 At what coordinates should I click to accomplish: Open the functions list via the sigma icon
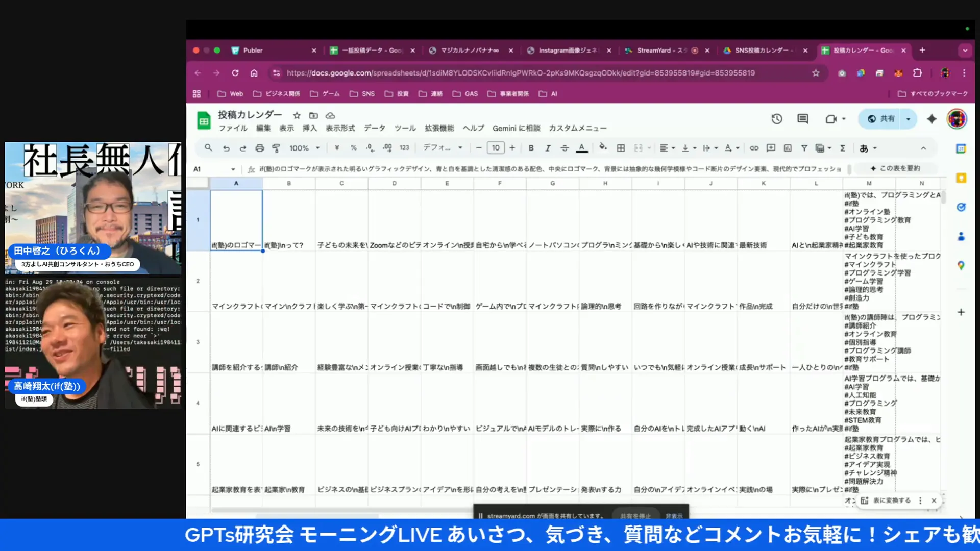(843, 147)
